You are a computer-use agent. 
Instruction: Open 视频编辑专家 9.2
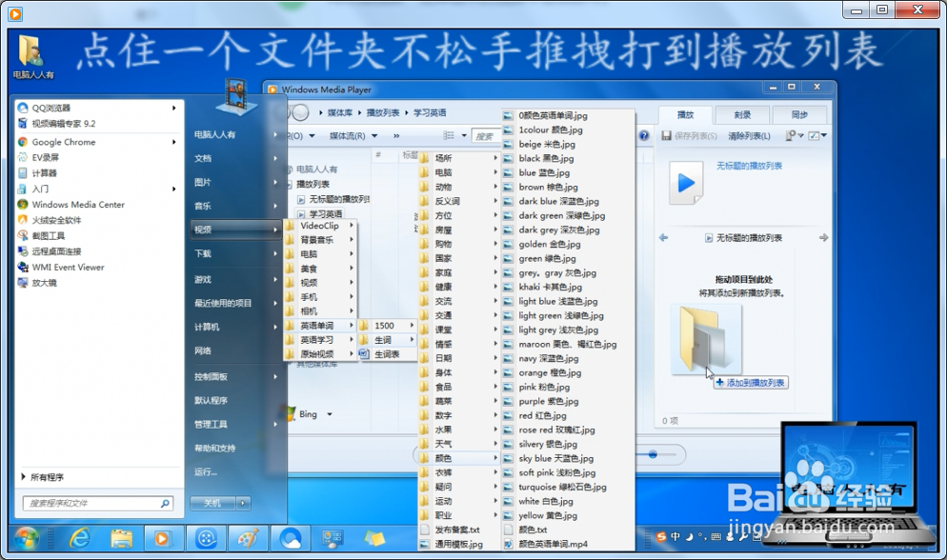tap(64, 124)
